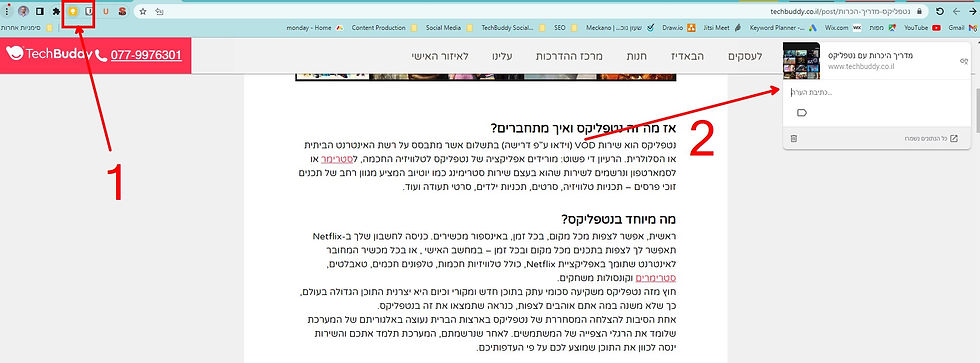Bookmark this page with the star
Image resolution: width=980 pixels, height=363 pixels.
click(x=143, y=11)
